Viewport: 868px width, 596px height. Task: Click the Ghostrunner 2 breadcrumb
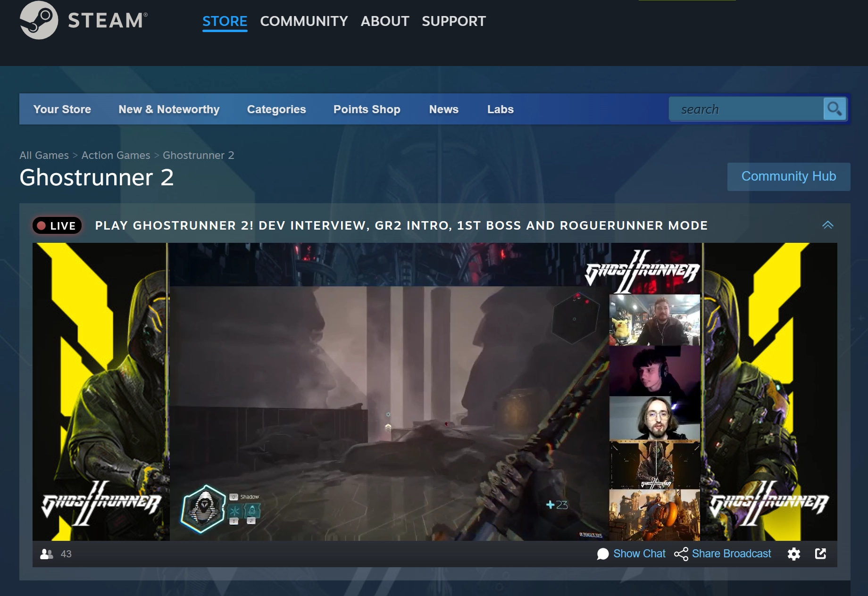coord(198,155)
